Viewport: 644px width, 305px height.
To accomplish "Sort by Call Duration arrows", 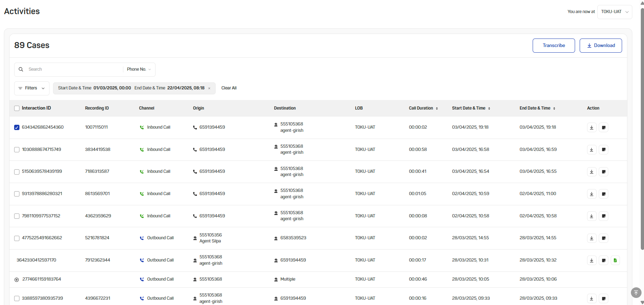I will click(437, 108).
